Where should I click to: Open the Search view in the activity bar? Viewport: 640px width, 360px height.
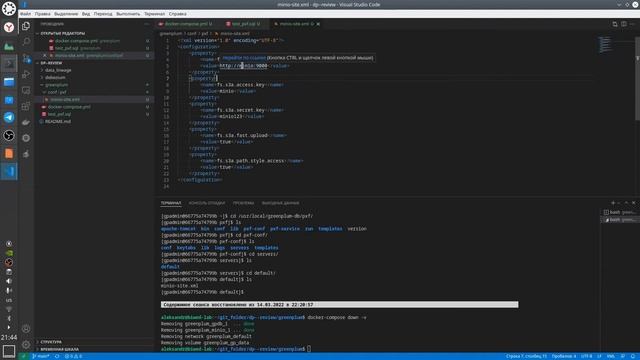click(x=26, y=42)
